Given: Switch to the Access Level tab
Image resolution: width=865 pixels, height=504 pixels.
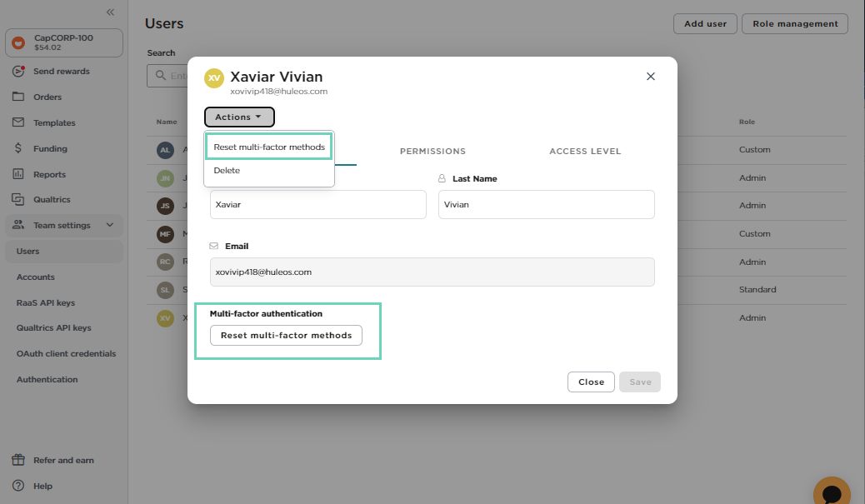Looking at the screenshot, I should (585, 152).
